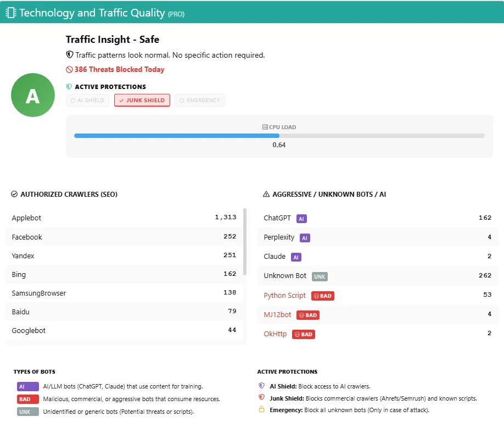Enable the AI Shield protection
Screen dimensions: 504x433
pyautogui.click(x=87, y=101)
